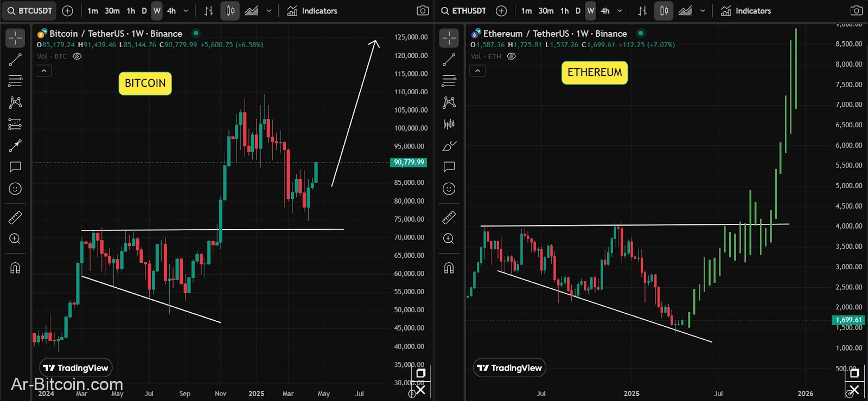Select 30m interval on Ethereum chart
This screenshot has height=401, width=868.
pos(546,11)
